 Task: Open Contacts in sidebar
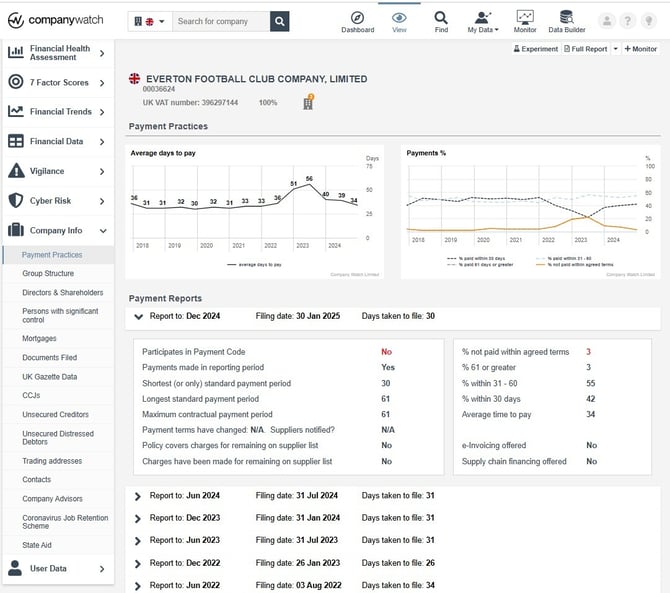pos(37,480)
